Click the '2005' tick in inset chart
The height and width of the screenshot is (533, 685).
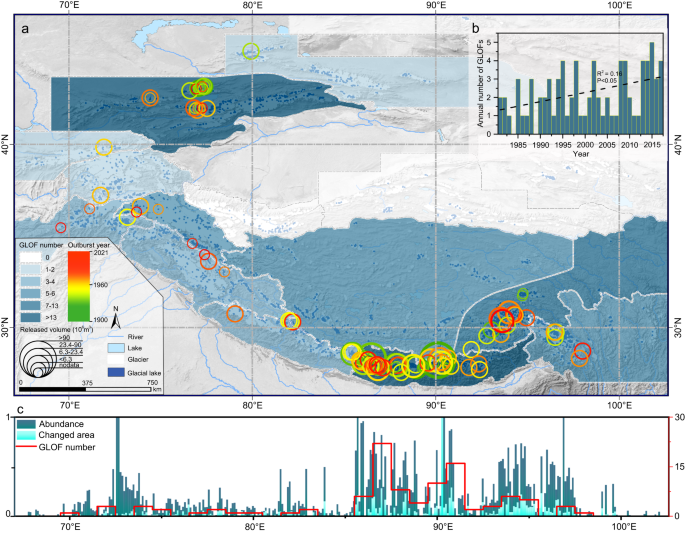coord(607,145)
